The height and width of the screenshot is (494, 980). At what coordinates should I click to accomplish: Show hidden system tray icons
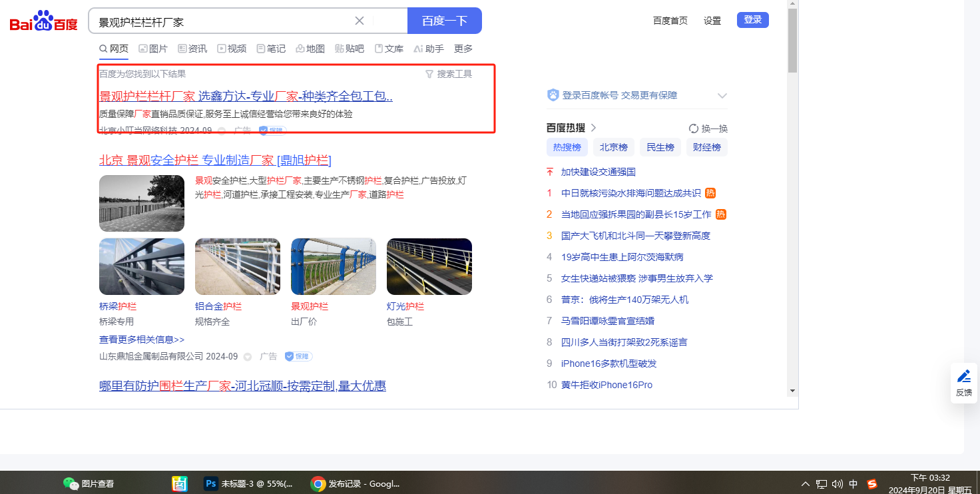(806, 484)
